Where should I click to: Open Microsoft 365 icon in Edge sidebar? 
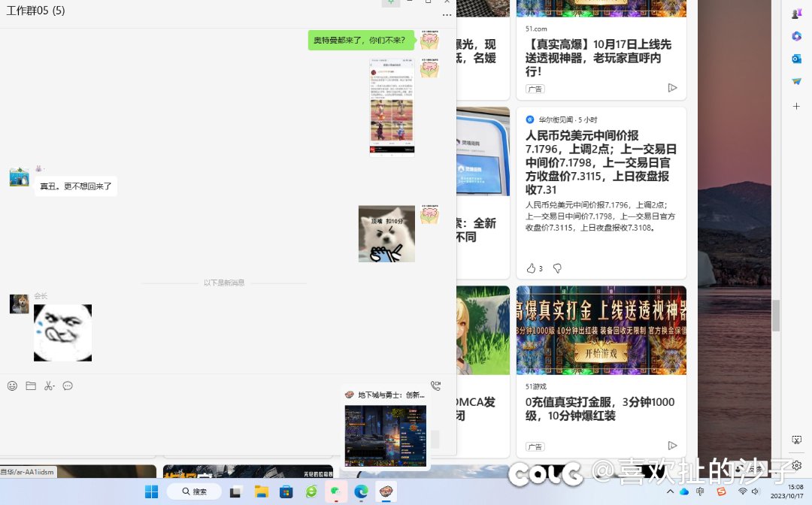tap(796, 36)
